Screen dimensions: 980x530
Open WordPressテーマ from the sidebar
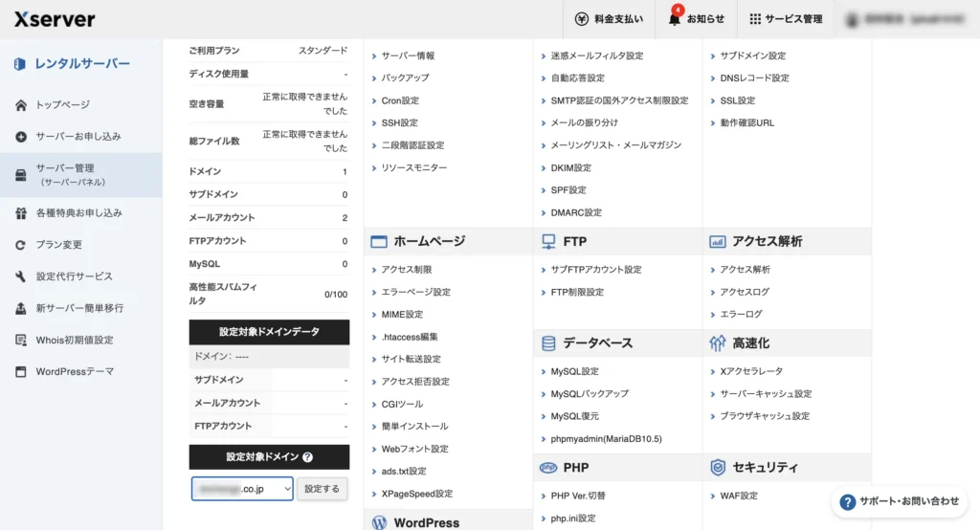coord(75,371)
